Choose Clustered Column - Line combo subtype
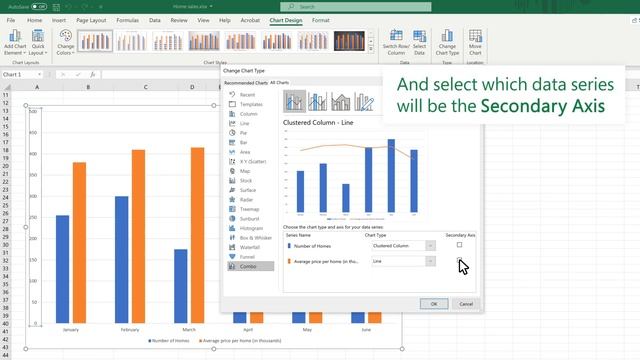The width and height of the screenshot is (640, 360). coord(294,101)
